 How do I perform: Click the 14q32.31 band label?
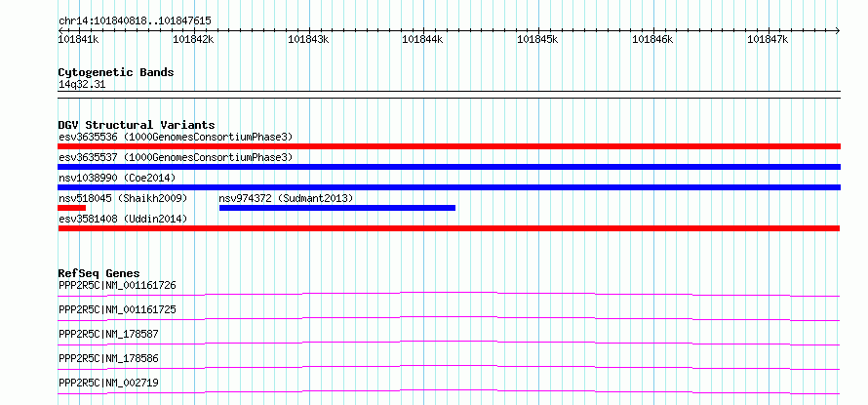[x=82, y=85]
